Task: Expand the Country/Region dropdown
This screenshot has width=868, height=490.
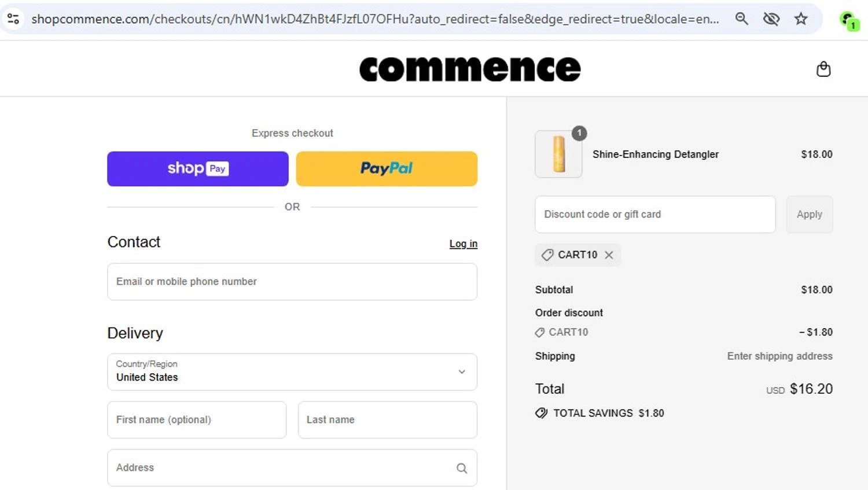Action: [292, 372]
